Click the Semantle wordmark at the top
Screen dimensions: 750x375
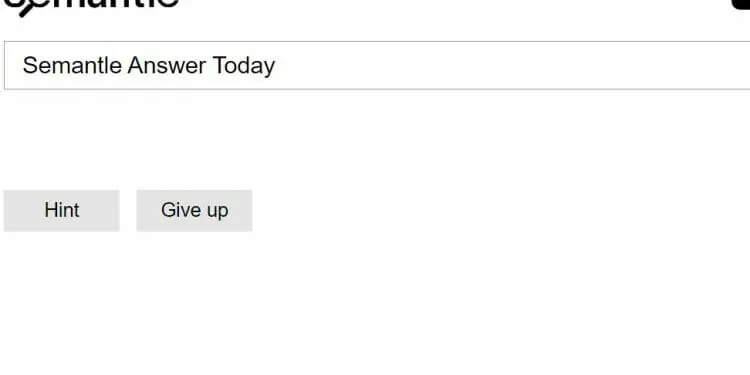(x=91, y=6)
